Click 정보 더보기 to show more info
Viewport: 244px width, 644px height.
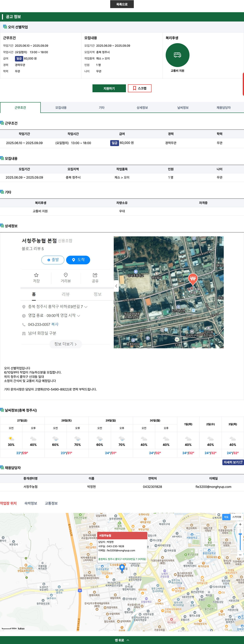click(65, 344)
